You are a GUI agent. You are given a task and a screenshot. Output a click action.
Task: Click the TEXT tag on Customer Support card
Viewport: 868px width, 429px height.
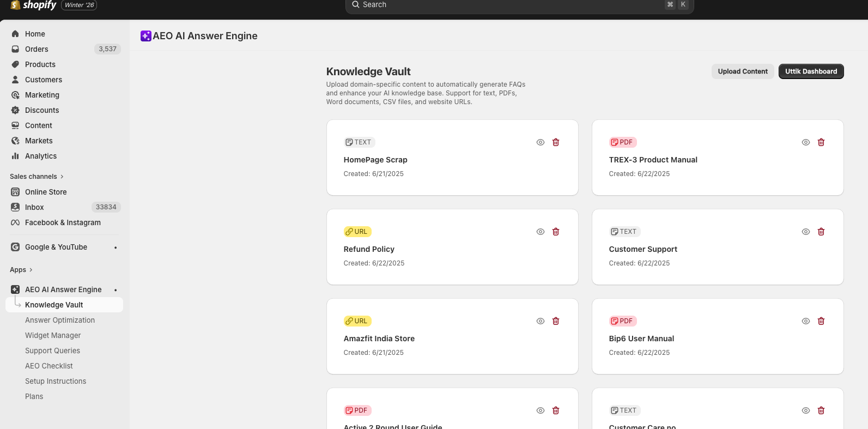click(624, 232)
